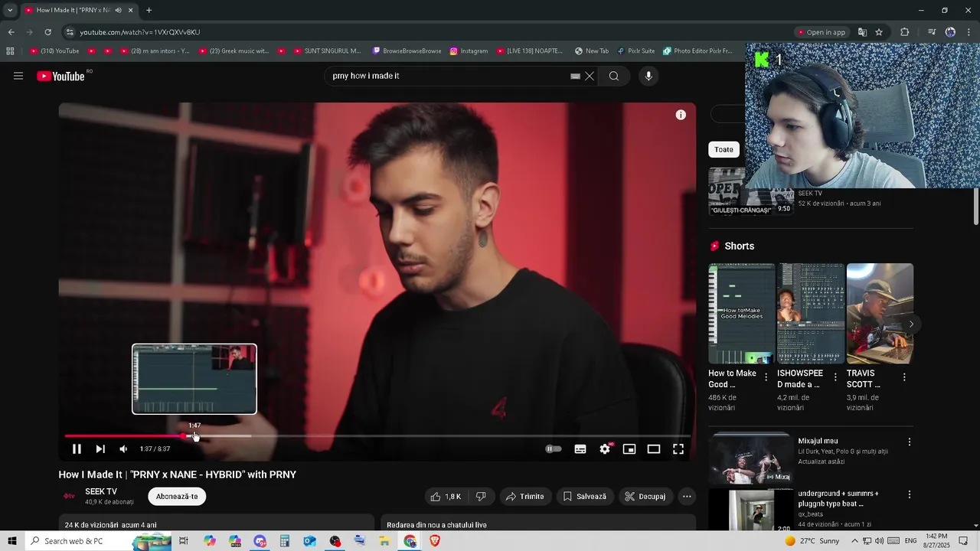Image resolution: width=980 pixels, height=551 pixels.
Task: Switch to the miniplayer
Action: 629,449
